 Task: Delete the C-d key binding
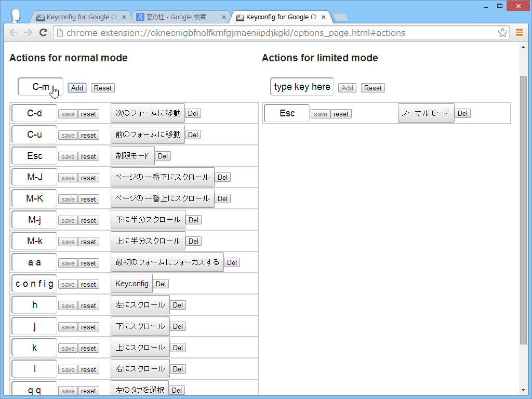point(193,113)
